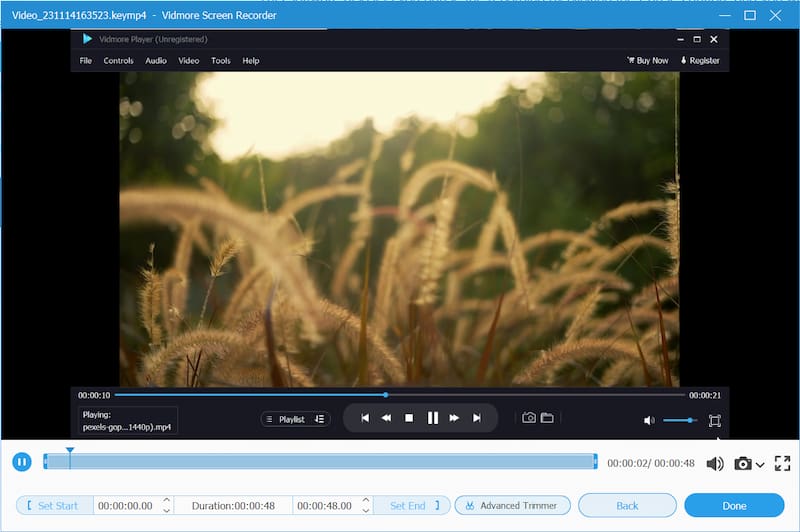800x532 pixels.
Task: Open Controls menu in Vidmore Player
Action: 118,61
